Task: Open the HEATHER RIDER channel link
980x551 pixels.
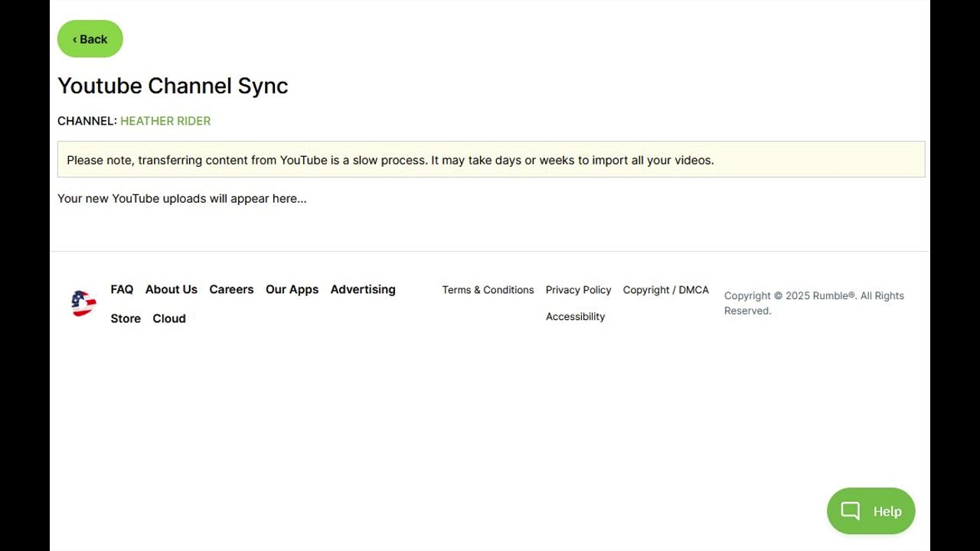Action: [x=165, y=121]
